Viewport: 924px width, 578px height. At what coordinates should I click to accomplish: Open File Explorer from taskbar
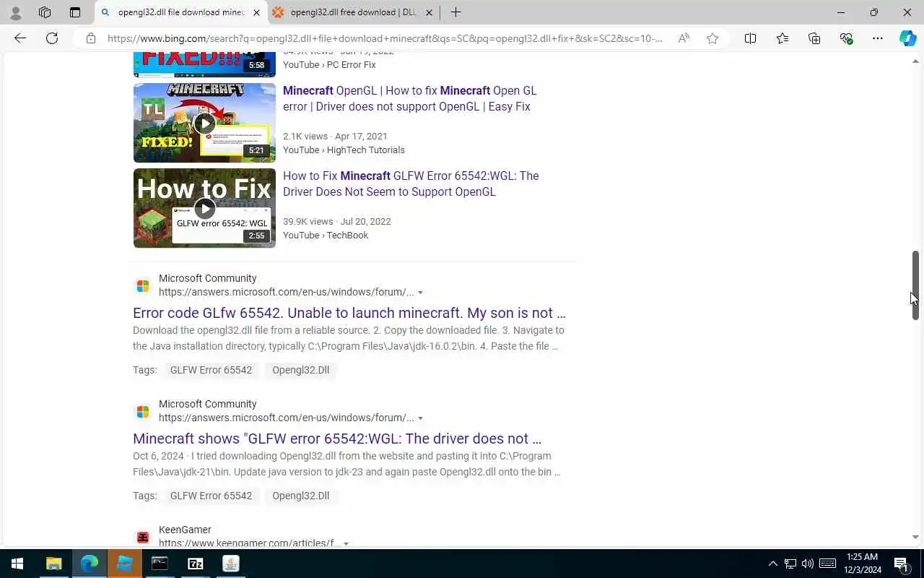[53, 564]
